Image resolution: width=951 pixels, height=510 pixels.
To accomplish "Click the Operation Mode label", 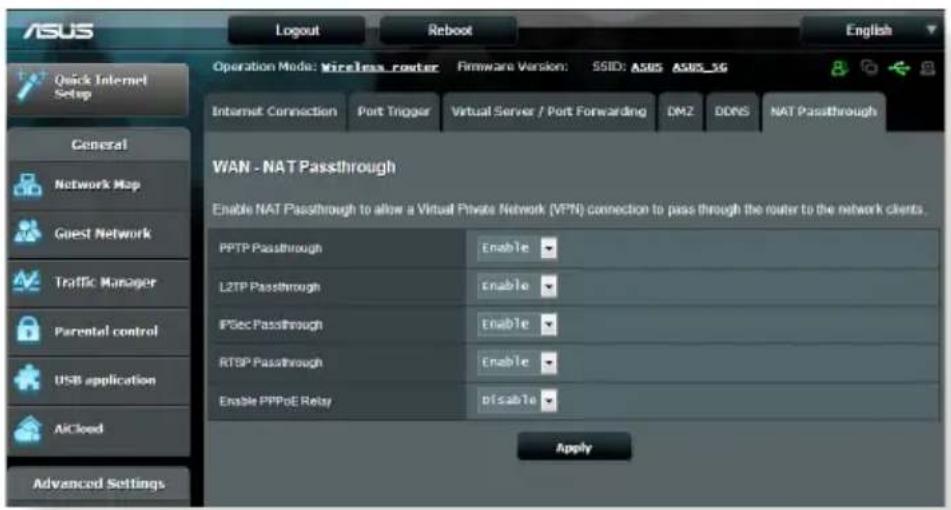I will pyautogui.click(x=264, y=67).
